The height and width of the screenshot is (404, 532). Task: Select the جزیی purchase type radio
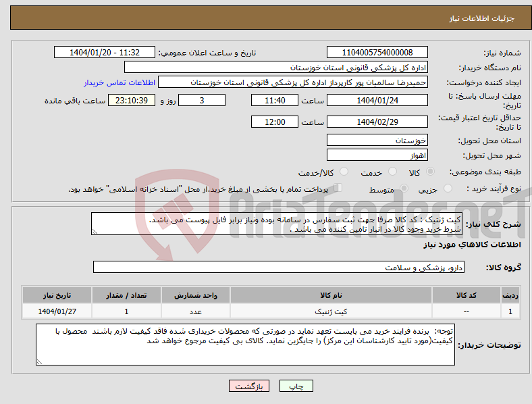coord(448,188)
